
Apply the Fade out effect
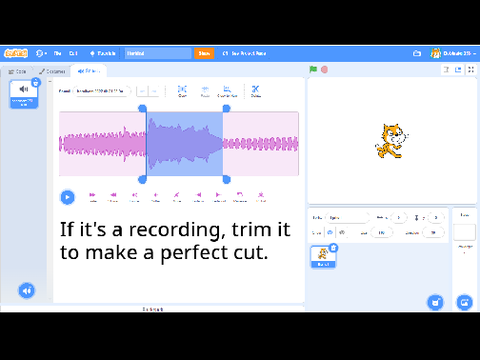(x=219, y=197)
